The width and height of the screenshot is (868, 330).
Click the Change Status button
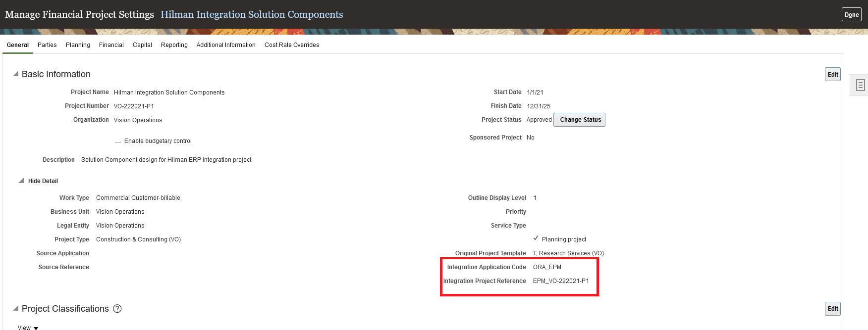coord(580,120)
